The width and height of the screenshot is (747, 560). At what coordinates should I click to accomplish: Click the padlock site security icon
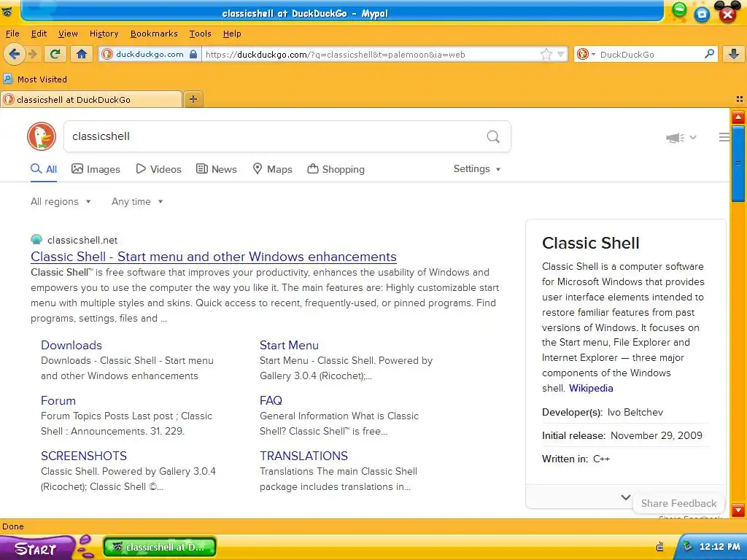tap(193, 54)
